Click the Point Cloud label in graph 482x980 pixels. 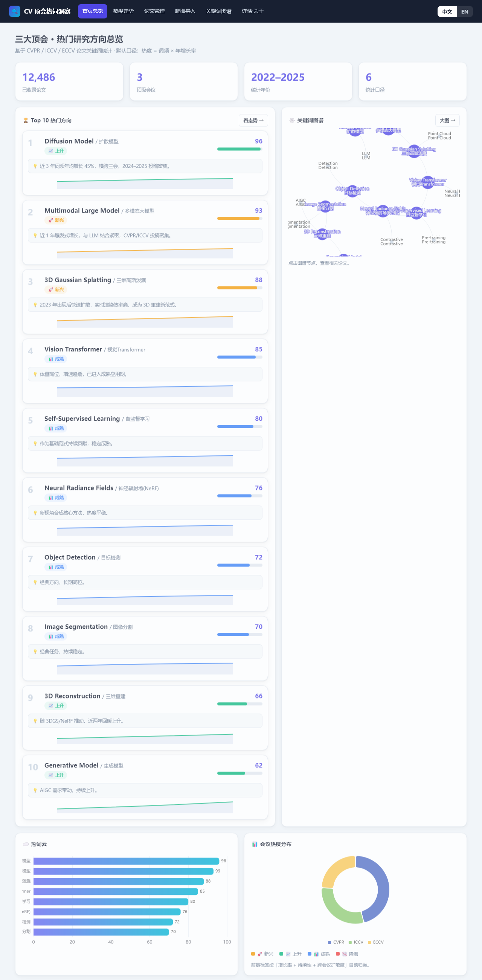pyautogui.click(x=439, y=135)
